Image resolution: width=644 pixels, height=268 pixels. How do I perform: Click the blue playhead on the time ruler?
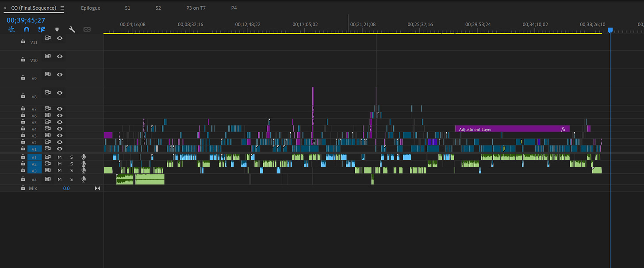tap(610, 30)
